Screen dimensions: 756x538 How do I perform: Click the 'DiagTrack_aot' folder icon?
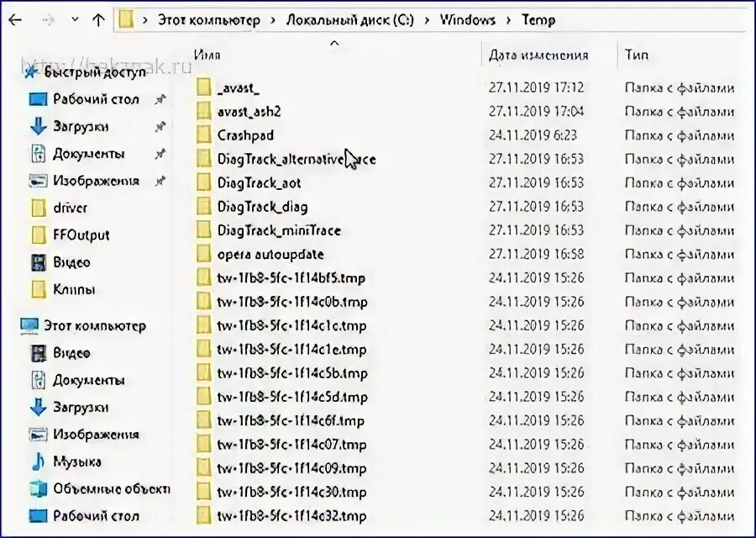coord(204,183)
